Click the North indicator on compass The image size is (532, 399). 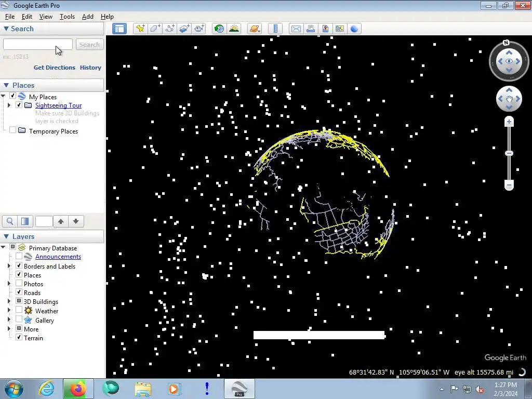click(506, 43)
